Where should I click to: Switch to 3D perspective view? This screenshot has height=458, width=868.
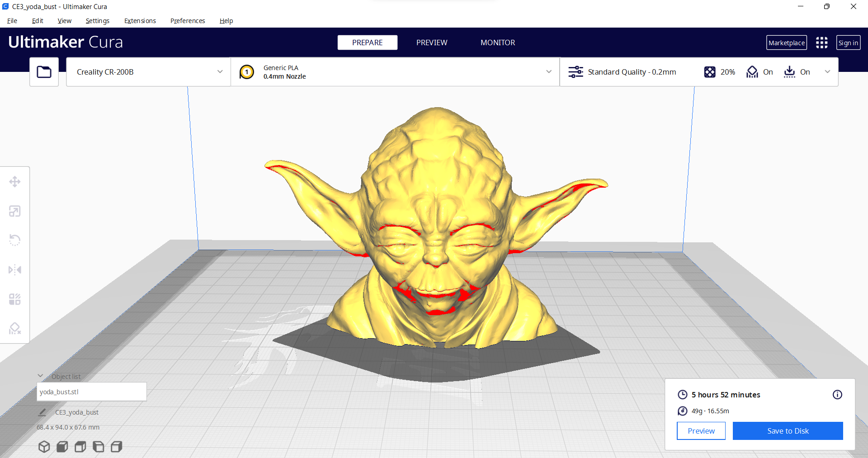[44, 447]
